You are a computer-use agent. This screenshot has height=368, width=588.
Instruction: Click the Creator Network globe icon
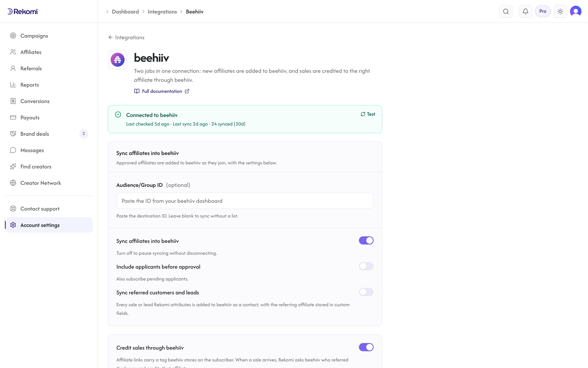pyautogui.click(x=13, y=183)
